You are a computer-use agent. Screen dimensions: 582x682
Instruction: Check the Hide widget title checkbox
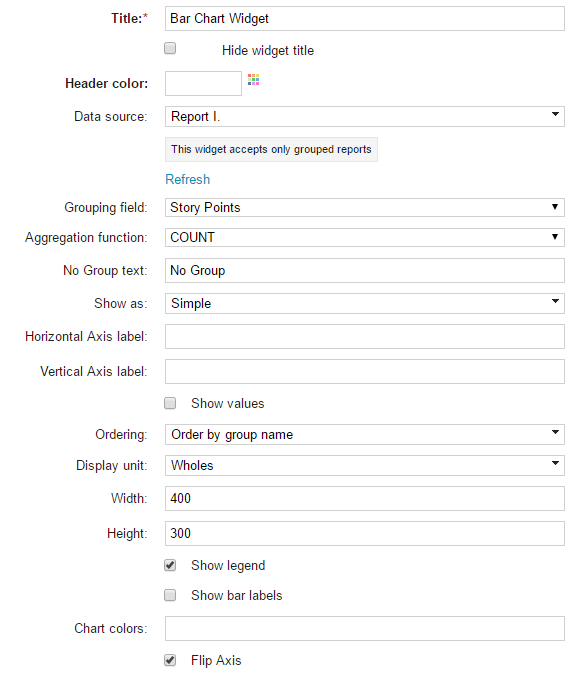[x=170, y=48]
